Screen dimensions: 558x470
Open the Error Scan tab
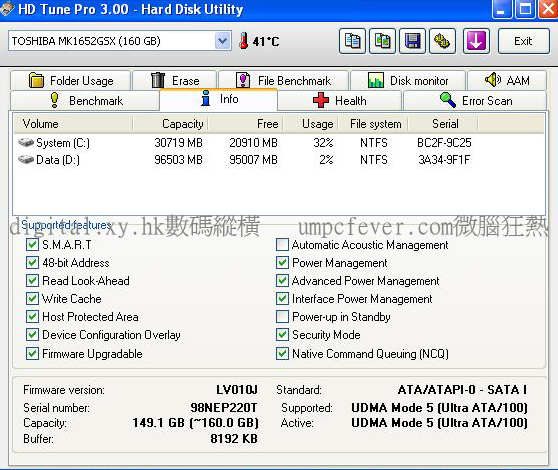tap(475, 100)
